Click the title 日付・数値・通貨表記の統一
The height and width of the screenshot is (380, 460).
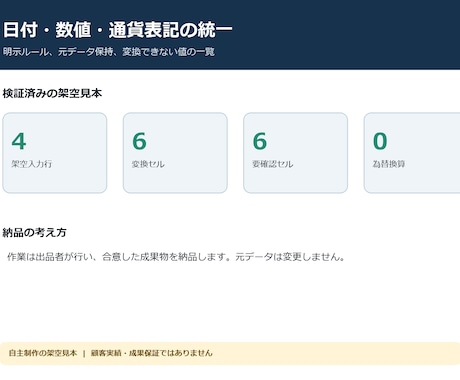pyautogui.click(x=117, y=30)
